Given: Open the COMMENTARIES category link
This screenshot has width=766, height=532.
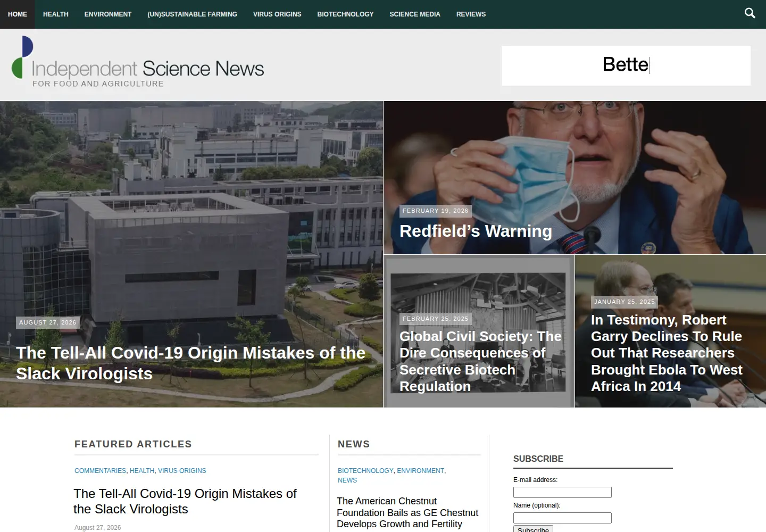Looking at the screenshot, I should click(x=100, y=471).
